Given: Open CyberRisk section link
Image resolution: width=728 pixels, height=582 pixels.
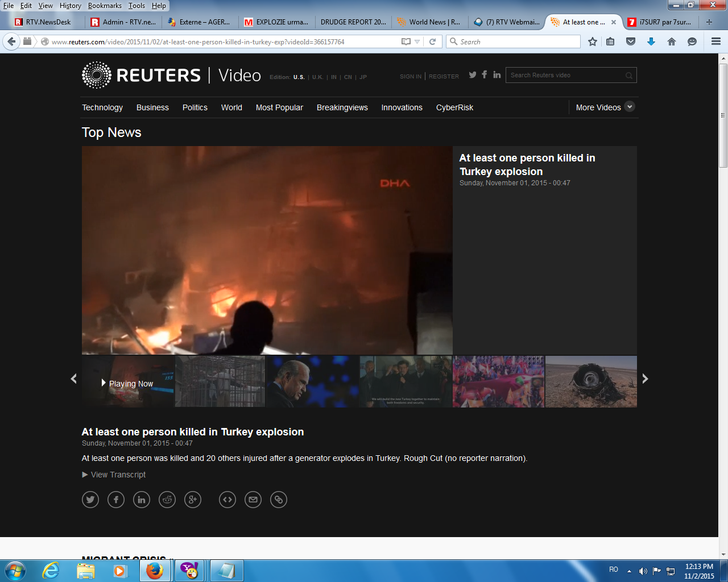Looking at the screenshot, I should [454, 107].
